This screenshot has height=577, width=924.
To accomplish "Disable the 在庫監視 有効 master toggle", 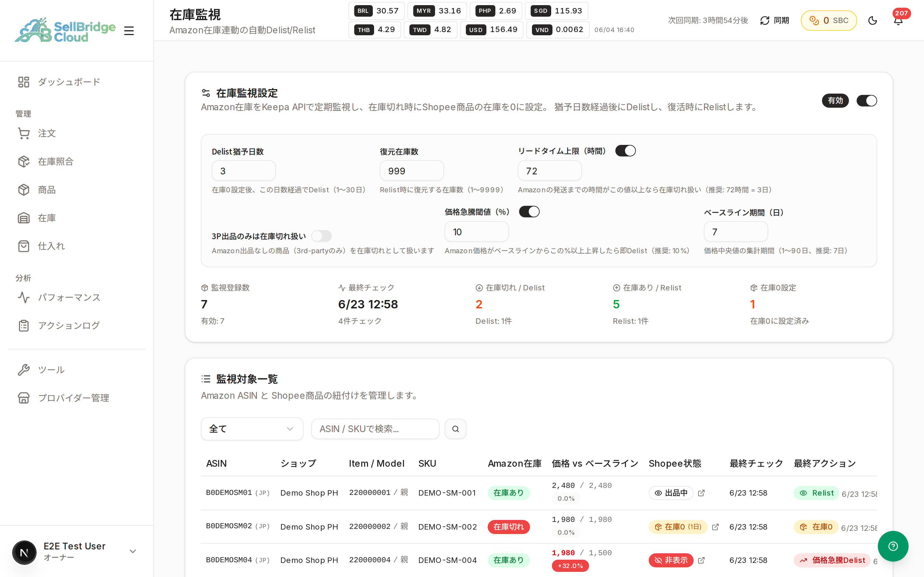I will (x=867, y=101).
